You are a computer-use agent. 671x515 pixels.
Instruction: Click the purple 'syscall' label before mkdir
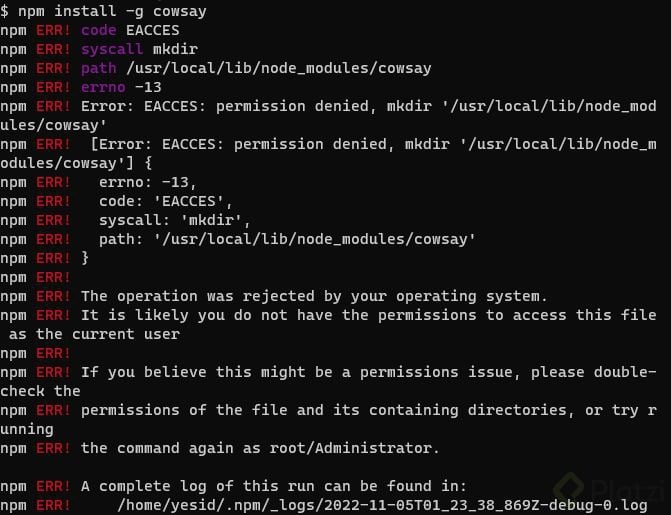point(107,48)
